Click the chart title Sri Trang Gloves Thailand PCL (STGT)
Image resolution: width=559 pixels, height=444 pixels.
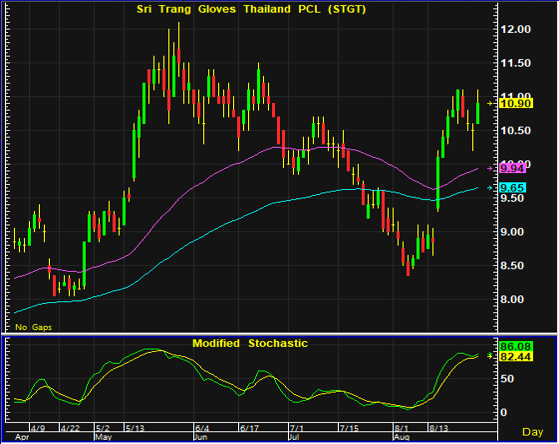click(x=251, y=9)
